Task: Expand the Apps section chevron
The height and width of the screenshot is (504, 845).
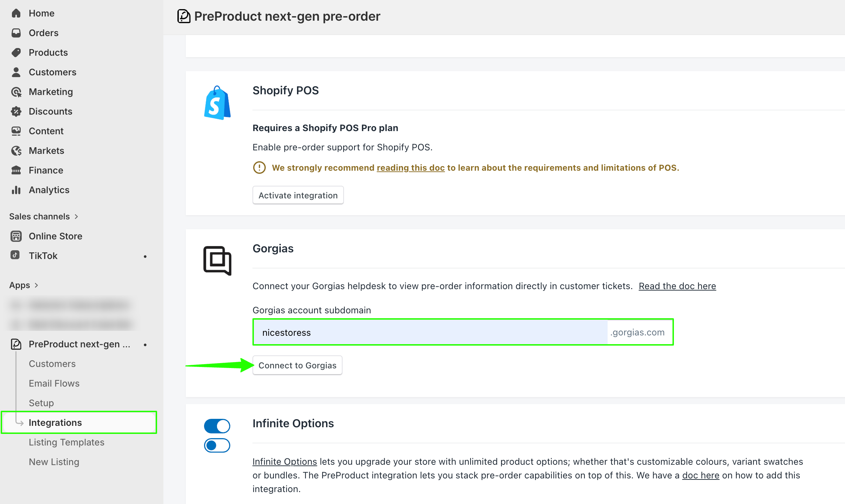Action: (x=36, y=285)
